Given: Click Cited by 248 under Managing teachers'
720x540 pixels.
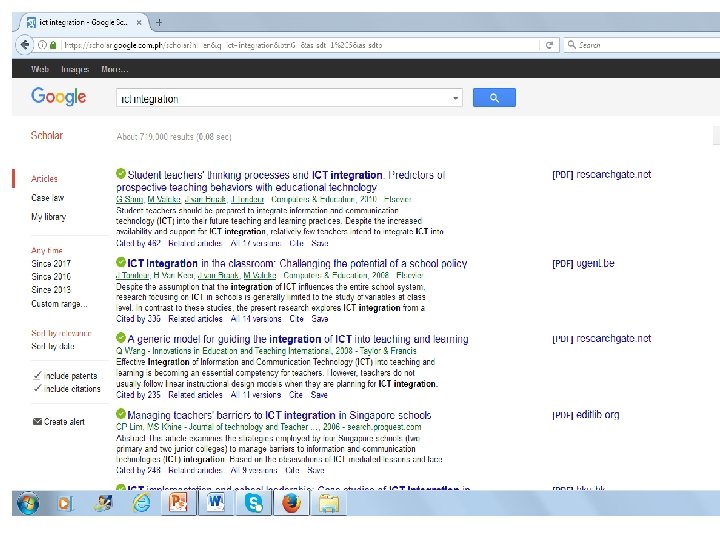Looking at the screenshot, I should tap(138, 470).
